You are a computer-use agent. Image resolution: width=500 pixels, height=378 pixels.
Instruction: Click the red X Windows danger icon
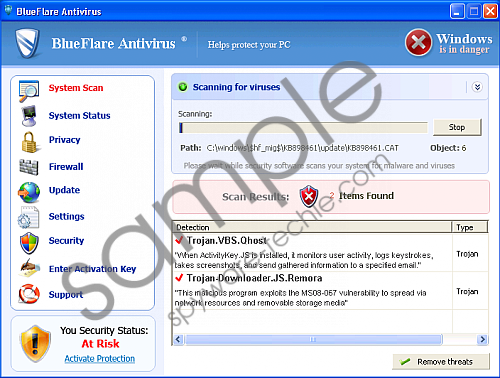tap(418, 43)
